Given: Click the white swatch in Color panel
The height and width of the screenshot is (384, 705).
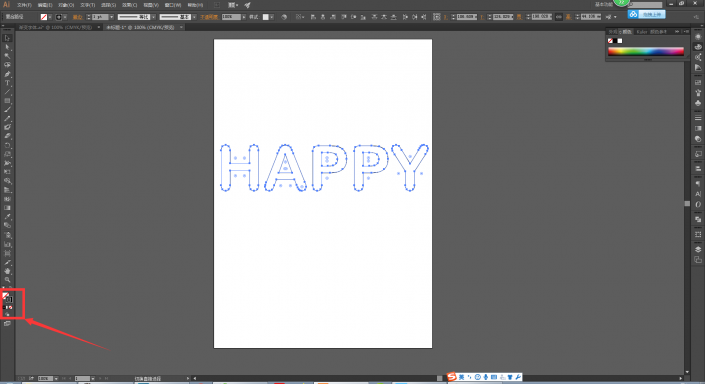Looking at the screenshot, I should [620, 41].
